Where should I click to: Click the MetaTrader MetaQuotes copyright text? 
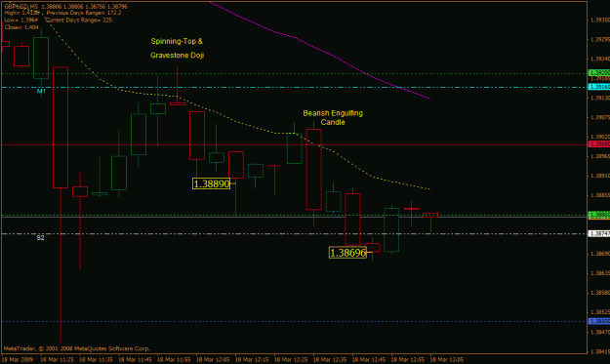click(77, 348)
